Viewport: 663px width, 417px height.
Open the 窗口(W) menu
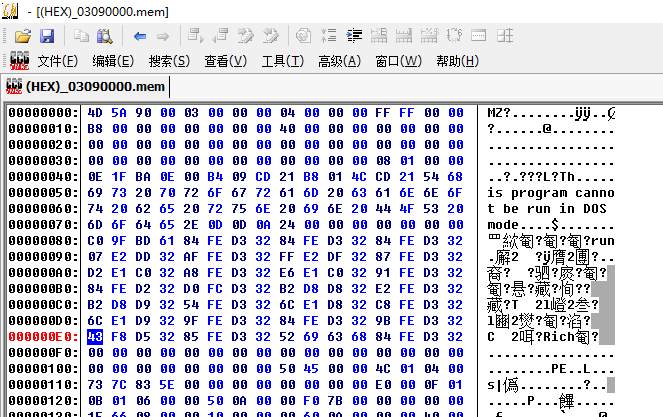pos(398,61)
